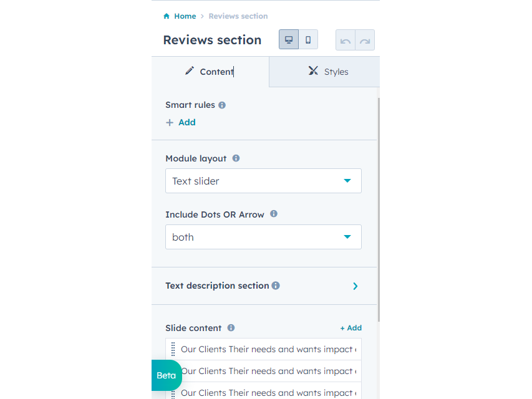Screen dimensions: 532x399
Task: Click Include Dots OR Arrow info icon
Action: 273,214
